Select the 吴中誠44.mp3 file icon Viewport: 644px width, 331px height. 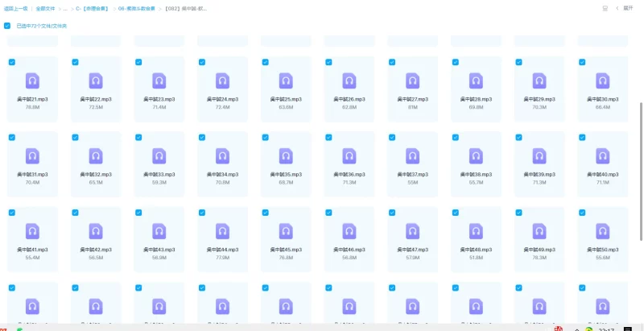tap(222, 231)
